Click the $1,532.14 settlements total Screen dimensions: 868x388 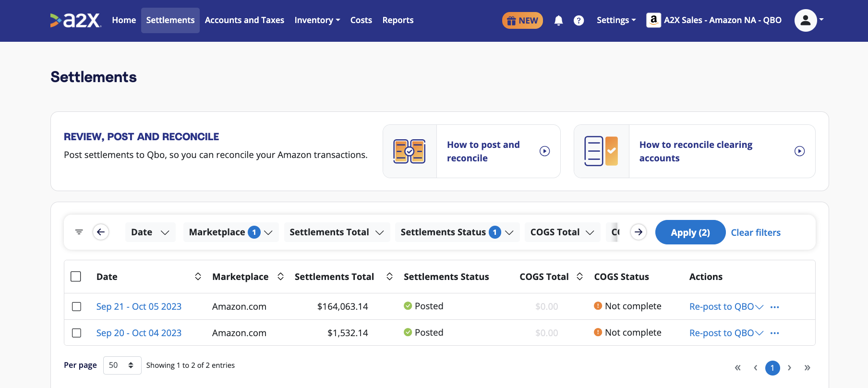(348, 333)
